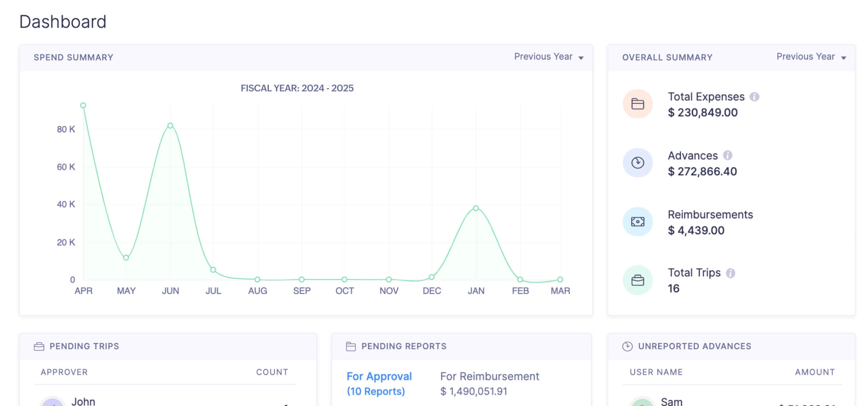The image size is (868, 406).
Task: Select the For Approval reports tab
Action: [379, 383]
